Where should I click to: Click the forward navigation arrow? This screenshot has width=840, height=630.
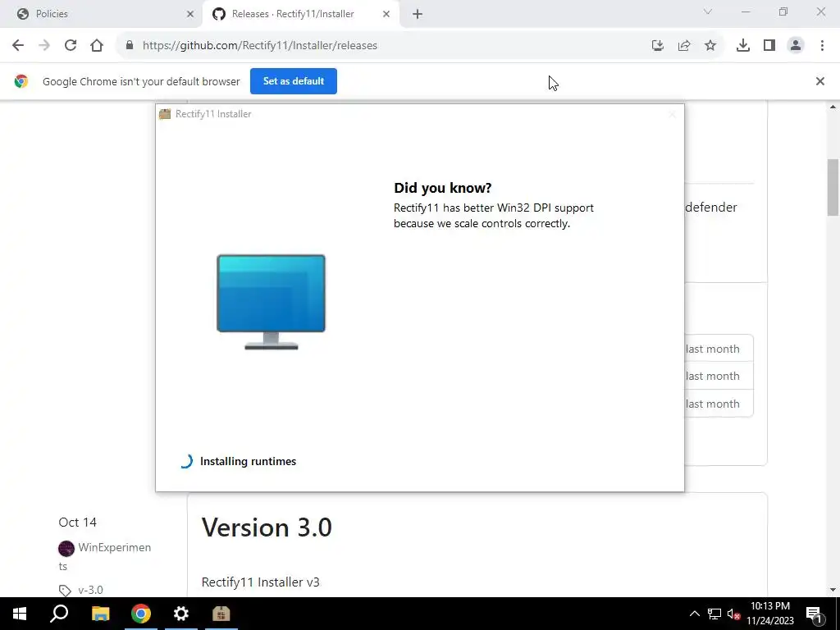(x=44, y=46)
